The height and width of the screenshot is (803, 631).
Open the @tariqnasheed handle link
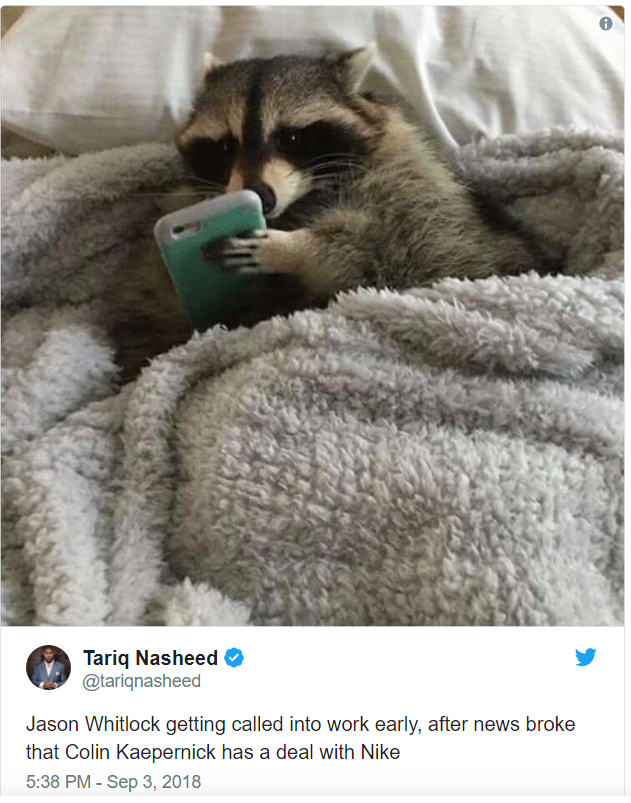pos(142,681)
